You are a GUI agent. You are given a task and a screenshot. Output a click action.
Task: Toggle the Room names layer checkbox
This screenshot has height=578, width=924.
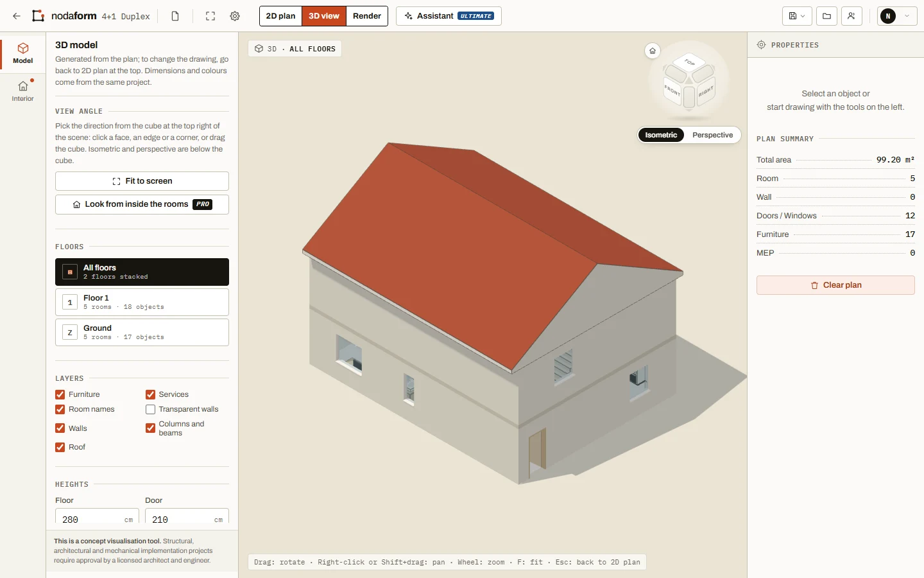pyautogui.click(x=60, y=409)
